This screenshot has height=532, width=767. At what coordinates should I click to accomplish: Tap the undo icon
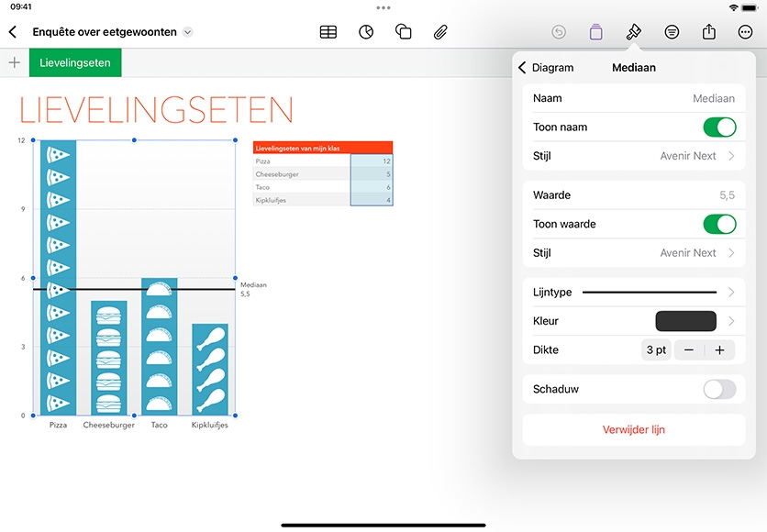click(x=559, y=32)
